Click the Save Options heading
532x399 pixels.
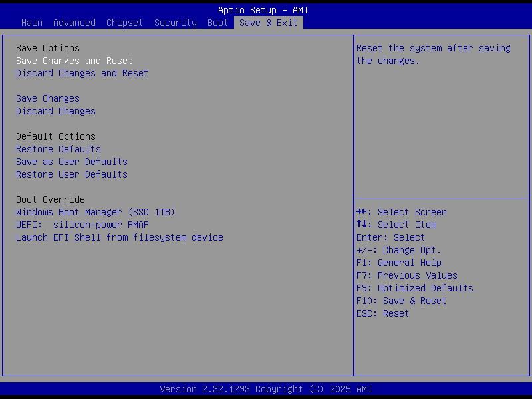coord(48,48)
